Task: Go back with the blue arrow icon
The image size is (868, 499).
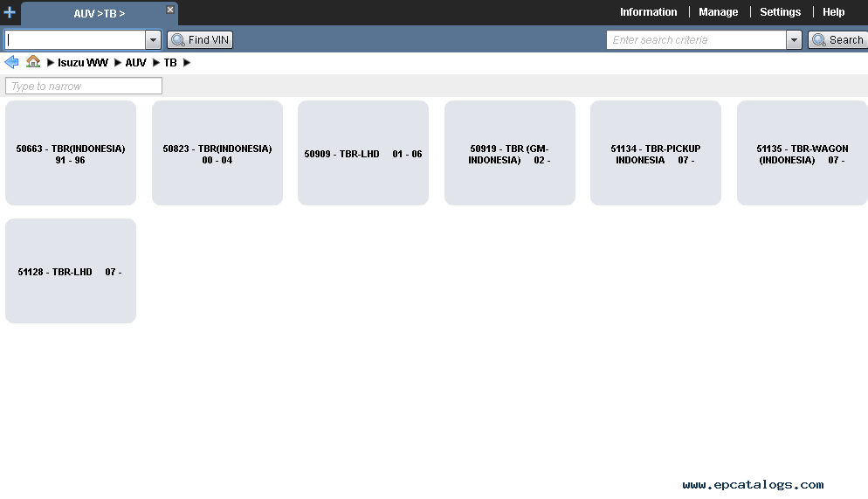Action: point(11,62)
